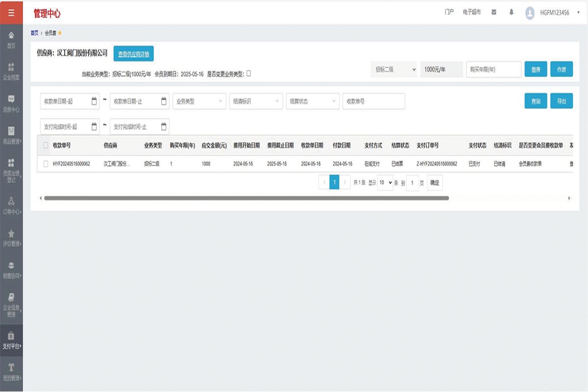The height and width of the screenshot is (392, 588).
Task: Open 消息中心 in the sidebar
Action: coord(11,103)
